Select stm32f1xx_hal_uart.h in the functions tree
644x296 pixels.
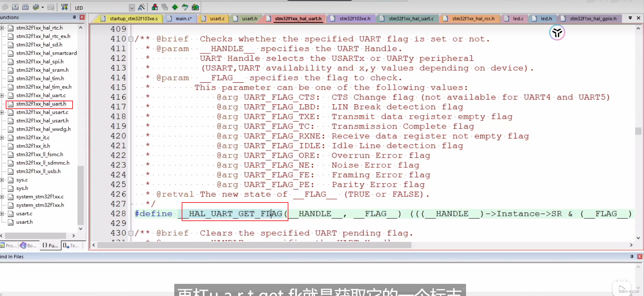pos(41,104)
